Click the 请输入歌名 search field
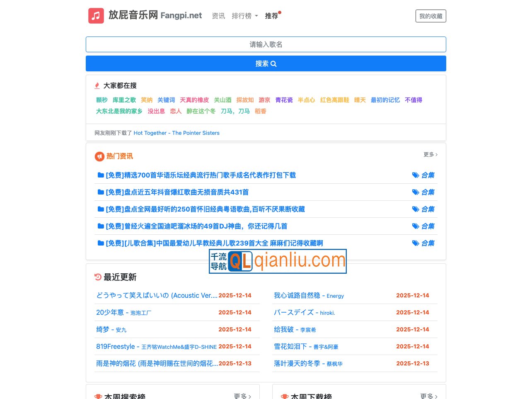 [266, 44]
